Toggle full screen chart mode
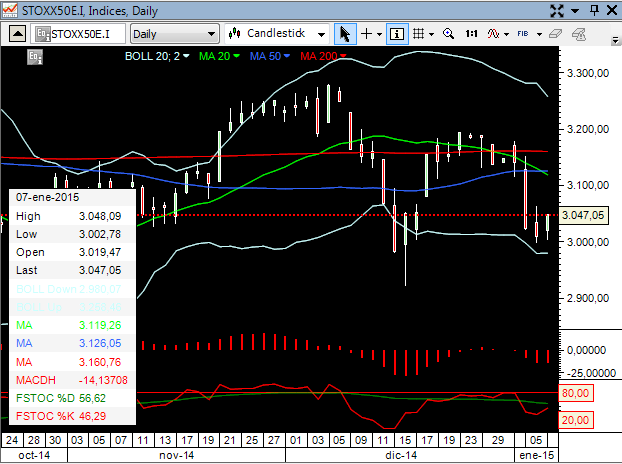622x464 pixels. click(557, 11)
